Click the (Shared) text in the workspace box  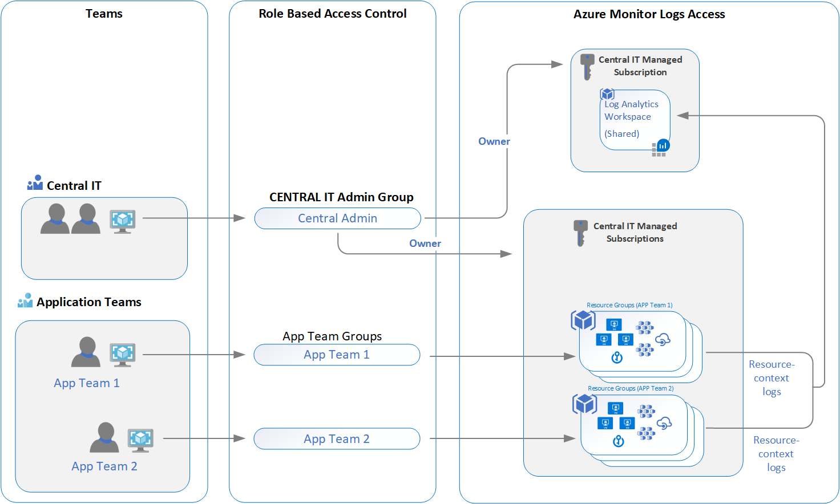622,134
